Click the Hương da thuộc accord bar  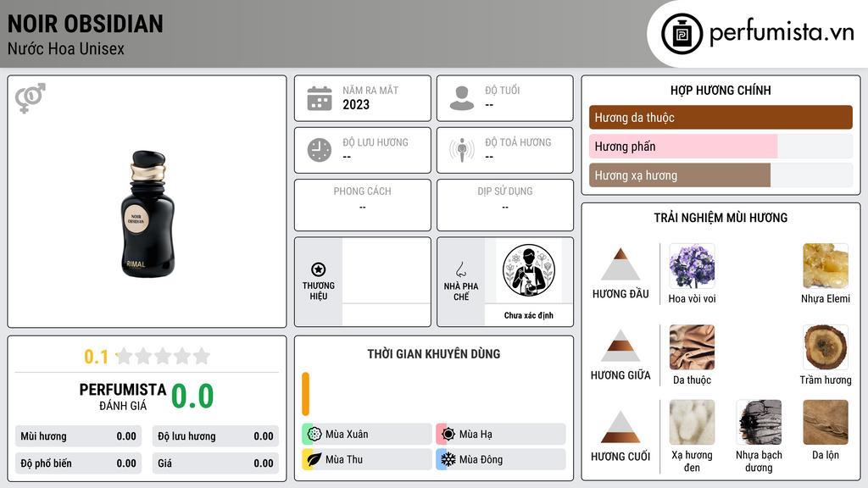click(721, 117)
